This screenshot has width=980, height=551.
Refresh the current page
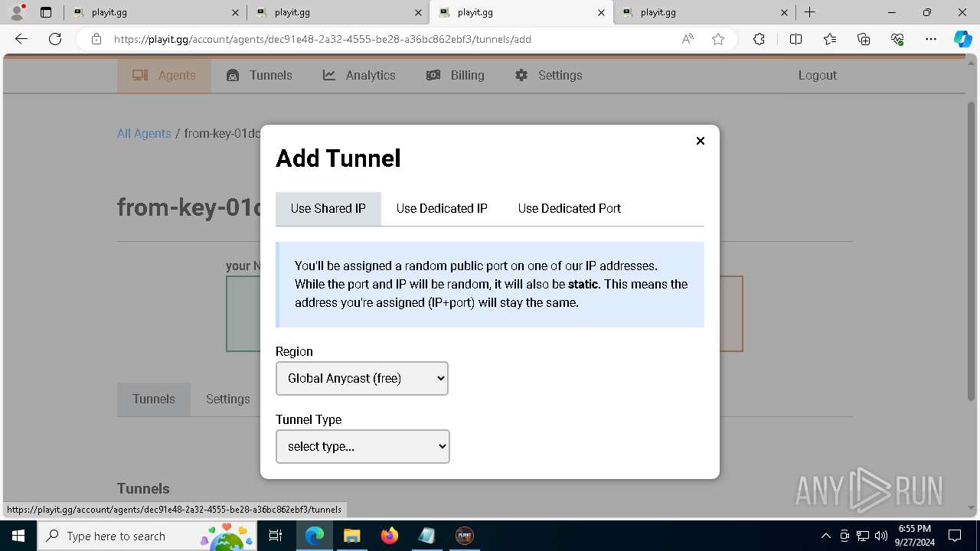point(55,39)
